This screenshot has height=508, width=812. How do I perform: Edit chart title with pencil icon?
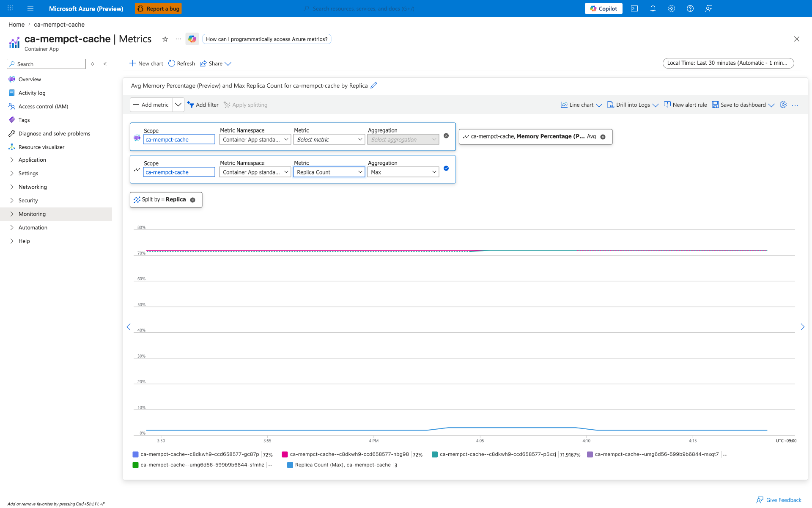pyautogui.click(x=374, y=85)
